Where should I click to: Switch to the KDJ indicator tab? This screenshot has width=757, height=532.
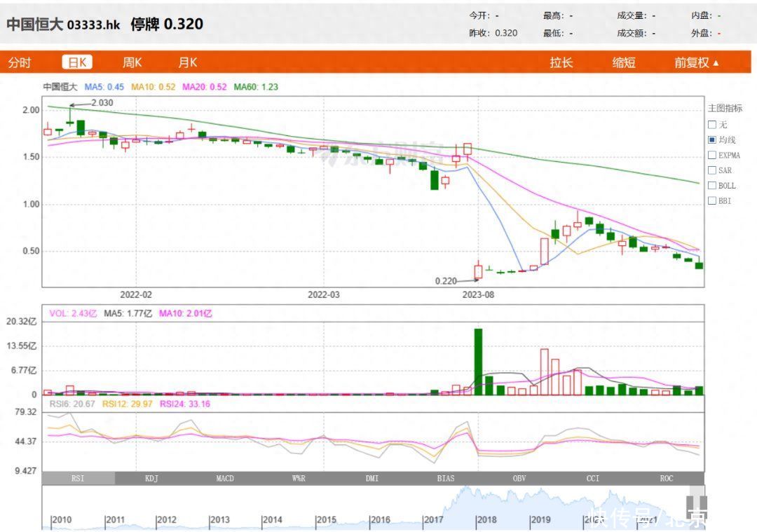pyautogui.click(x=151, y=479)
